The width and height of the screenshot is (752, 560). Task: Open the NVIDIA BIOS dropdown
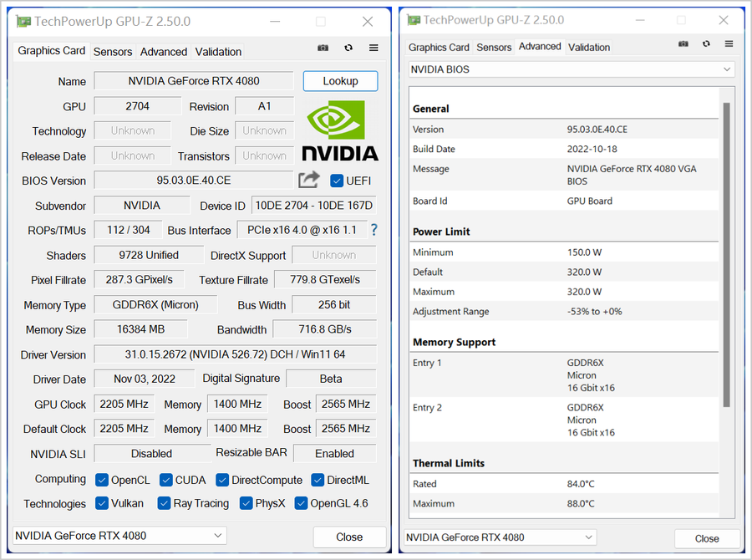pyautogui.click(x=572, y=69)
